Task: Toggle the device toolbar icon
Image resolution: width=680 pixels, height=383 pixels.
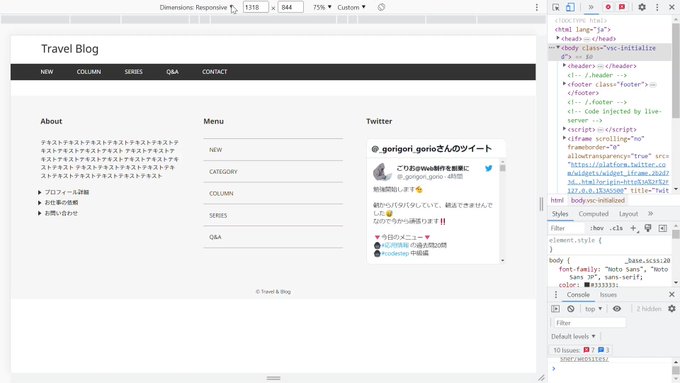Action: (x=570, y=7)
